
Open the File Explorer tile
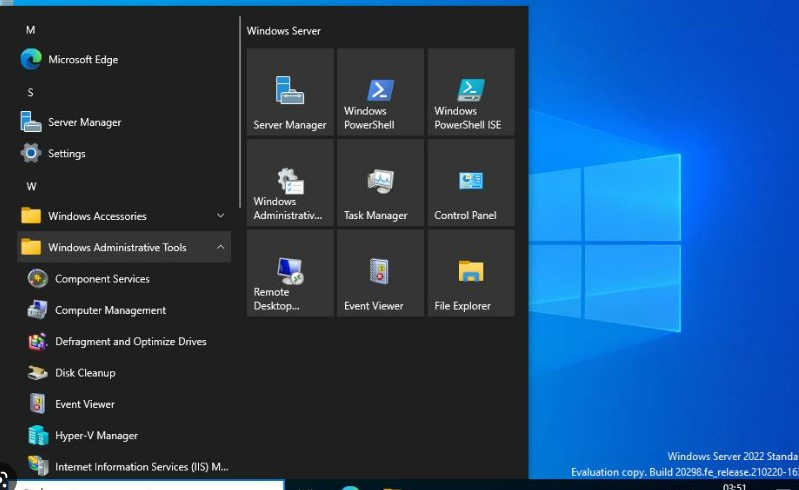(x=471, y=273)
